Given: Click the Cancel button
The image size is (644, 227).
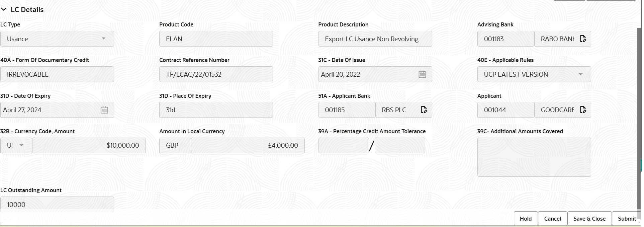Looking at the screenshot, I should (x=552, y=219).
